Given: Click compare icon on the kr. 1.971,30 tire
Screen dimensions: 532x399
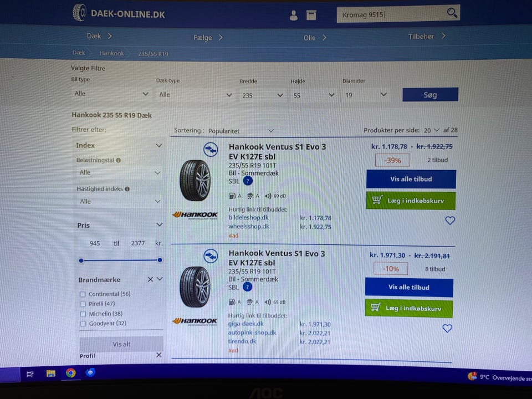Looking at the screenshot, I should [x=211, y=256].
